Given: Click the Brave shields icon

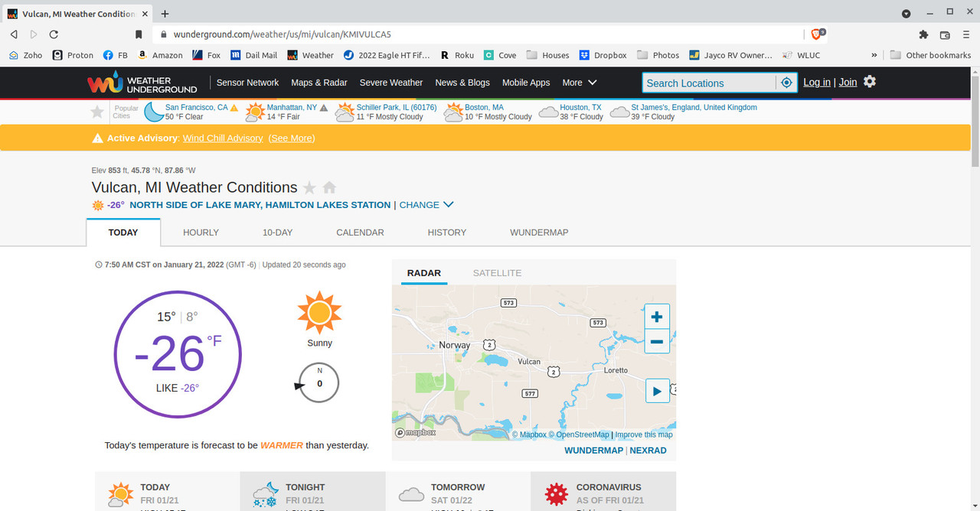Looking at the screenshot, I should [818, 34].
